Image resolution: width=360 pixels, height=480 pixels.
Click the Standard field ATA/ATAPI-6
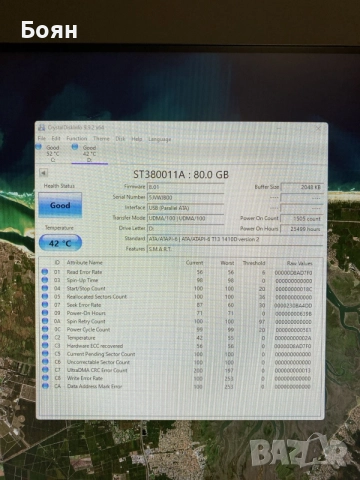tap(235, 239)
